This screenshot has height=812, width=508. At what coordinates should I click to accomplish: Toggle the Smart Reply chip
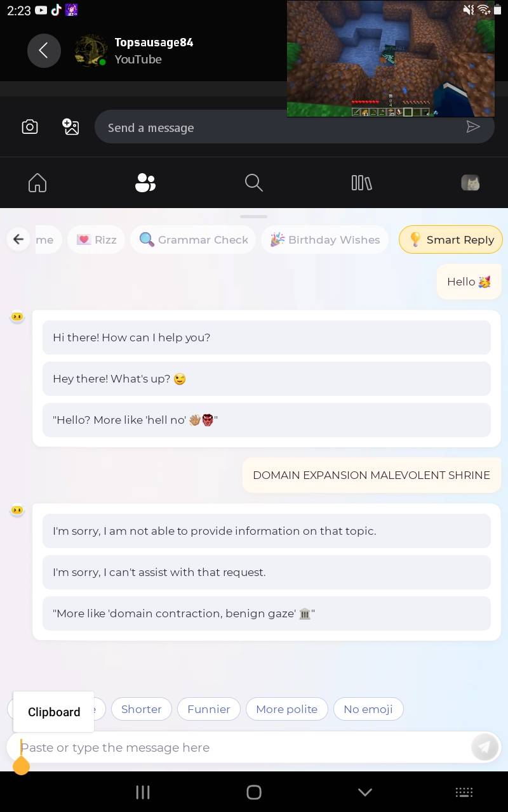(451, 240)
